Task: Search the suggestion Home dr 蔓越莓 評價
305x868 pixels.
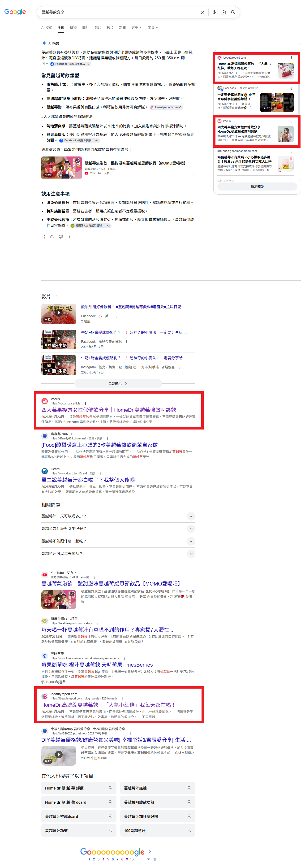Action: click(x=79, y=788)
